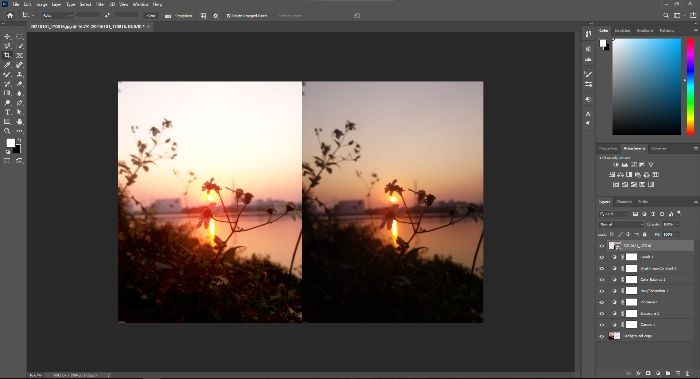Switch to the Properties tab

pyautogui.click(x=608, y=148)
